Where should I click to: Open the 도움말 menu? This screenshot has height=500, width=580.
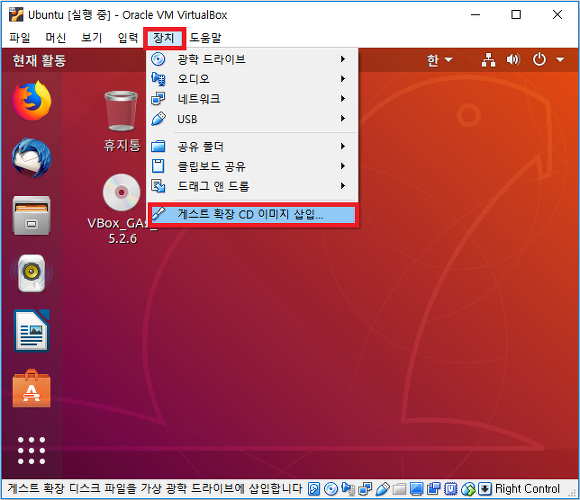(205, 38)
